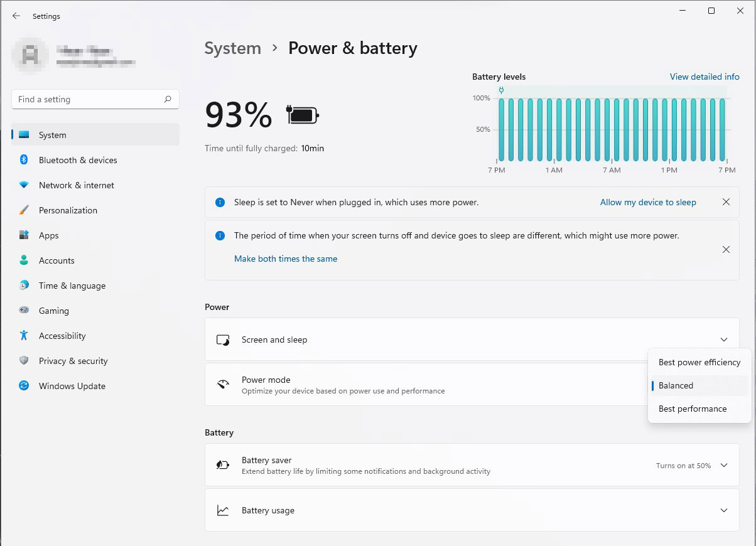Go to Time & language settings

point(95,286)
